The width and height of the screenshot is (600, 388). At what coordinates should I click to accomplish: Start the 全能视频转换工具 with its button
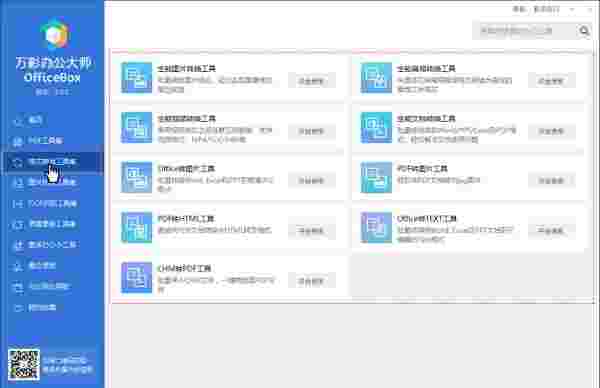coord(311,131)
